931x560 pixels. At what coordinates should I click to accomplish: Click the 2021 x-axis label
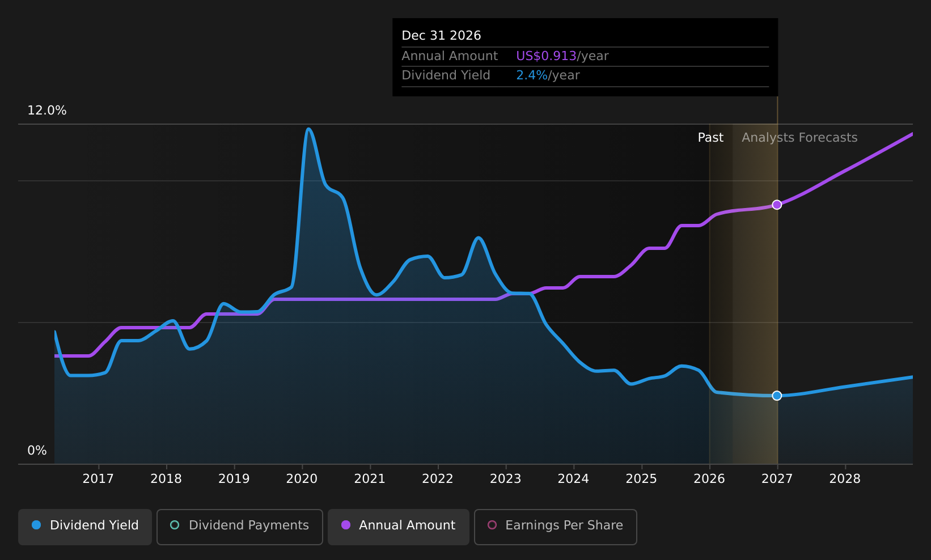370,479
